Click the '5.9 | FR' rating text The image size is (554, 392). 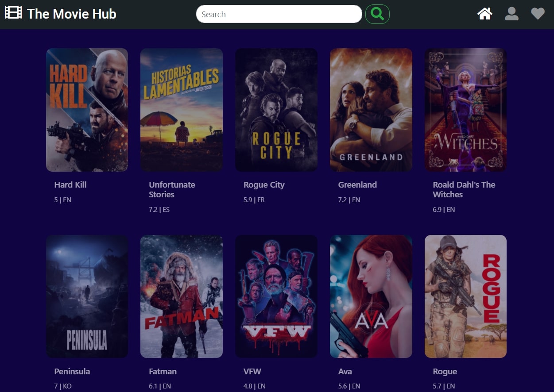pos(254,200)
